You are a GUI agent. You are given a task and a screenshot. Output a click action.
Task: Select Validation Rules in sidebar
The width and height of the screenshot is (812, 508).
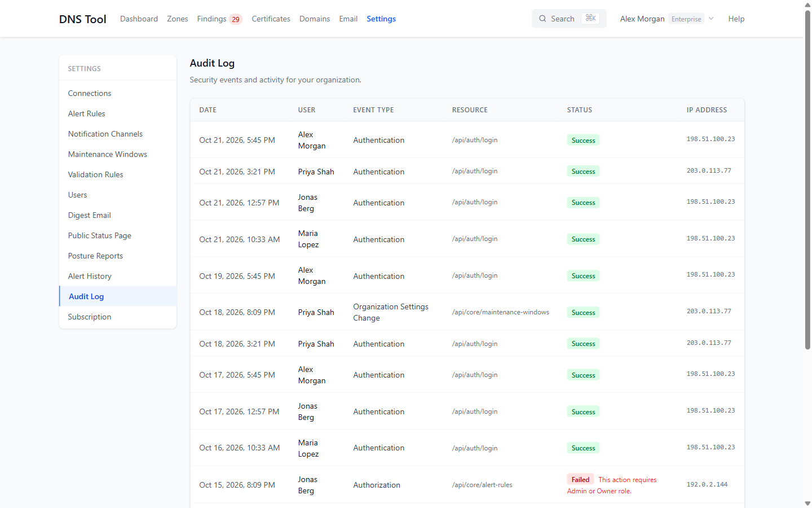[x=118, y=174]
